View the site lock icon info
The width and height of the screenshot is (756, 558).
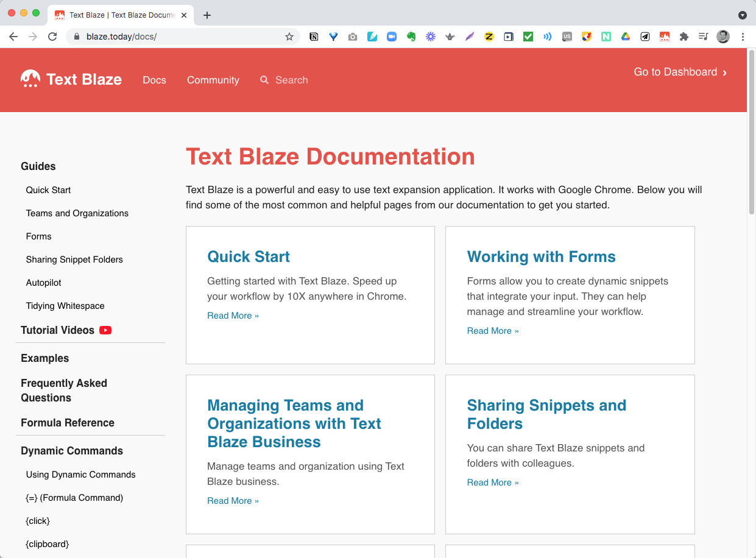pos(77,37)
